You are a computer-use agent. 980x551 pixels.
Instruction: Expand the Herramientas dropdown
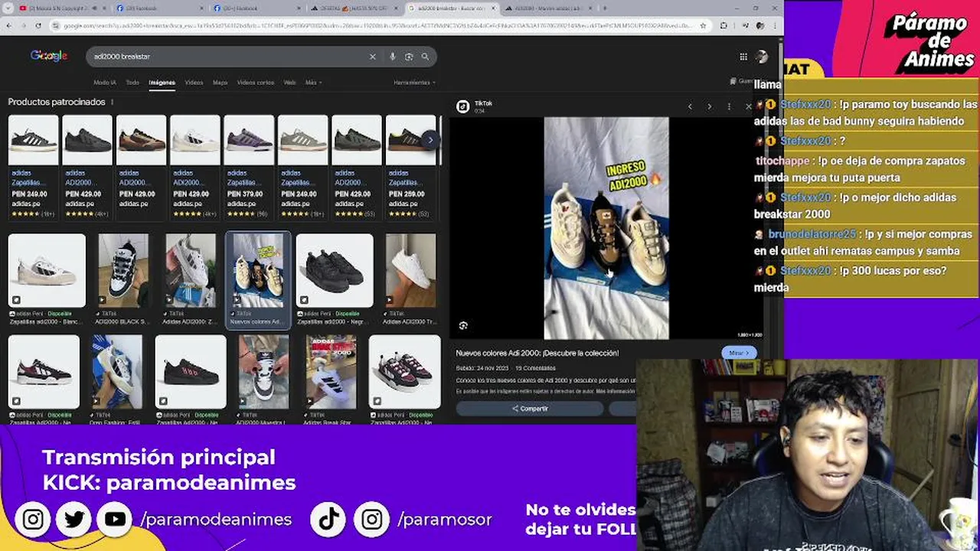[414, 83]
